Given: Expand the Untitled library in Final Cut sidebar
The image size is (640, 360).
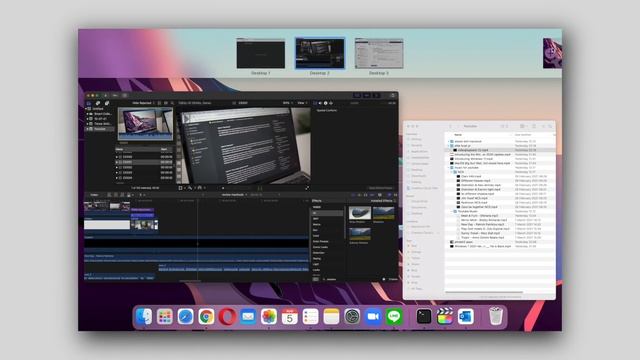Looking at the screenshot, I should (87, 109).
